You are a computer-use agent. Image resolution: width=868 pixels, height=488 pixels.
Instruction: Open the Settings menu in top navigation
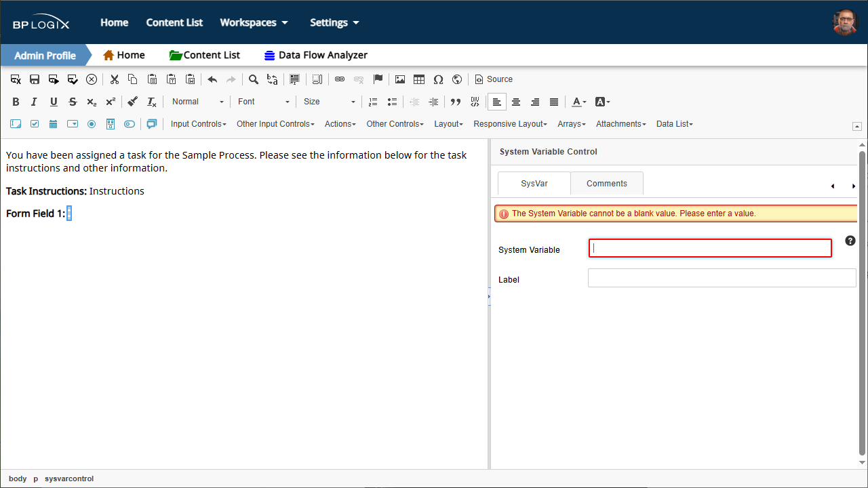click(x=334, y=22)
